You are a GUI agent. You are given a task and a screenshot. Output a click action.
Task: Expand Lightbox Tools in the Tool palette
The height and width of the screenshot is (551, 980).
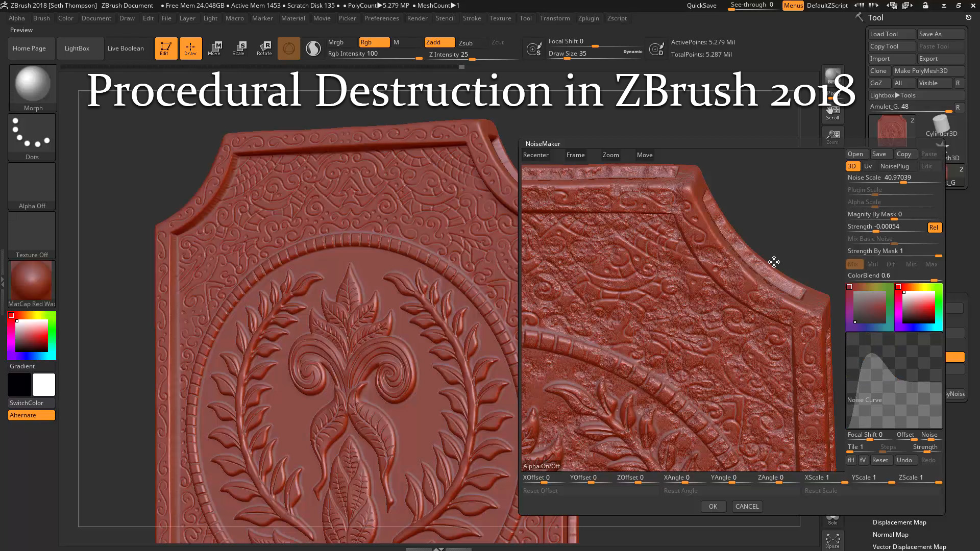point(917,95)
